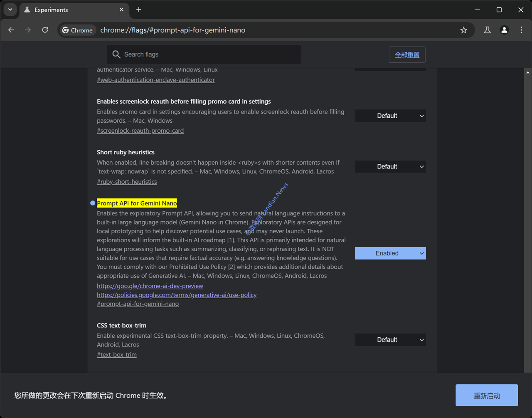This screenshot has height=418, width=532.
Task: Click the 全部重置 reset all button
Action: pyautogui.click(x=407, y=55)
